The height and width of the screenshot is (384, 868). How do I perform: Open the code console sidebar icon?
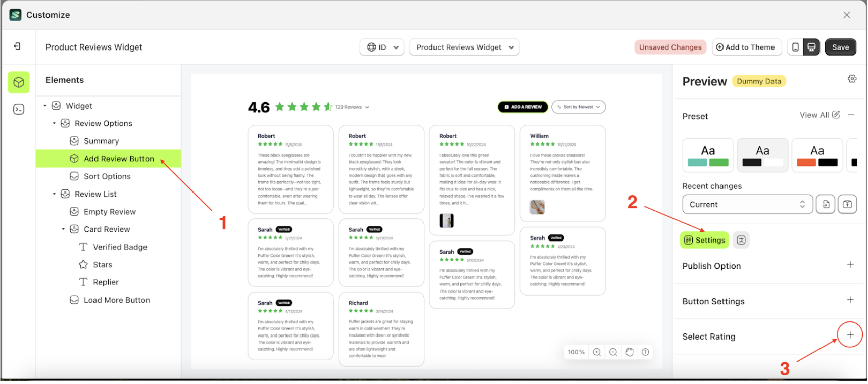19,109
